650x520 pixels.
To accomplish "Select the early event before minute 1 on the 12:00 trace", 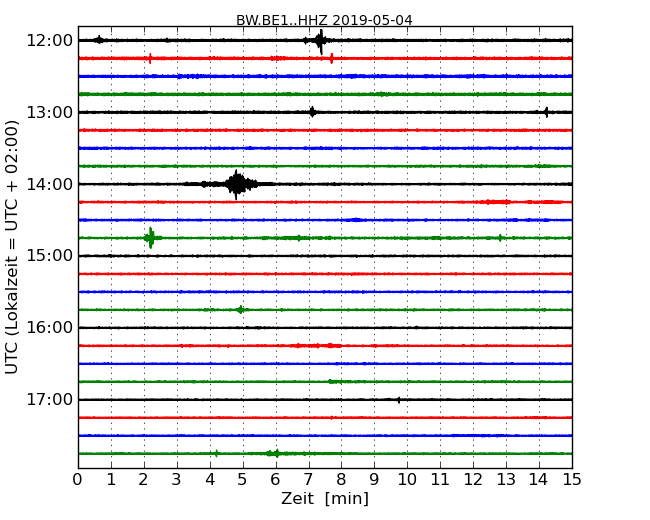I will [99, 40].
